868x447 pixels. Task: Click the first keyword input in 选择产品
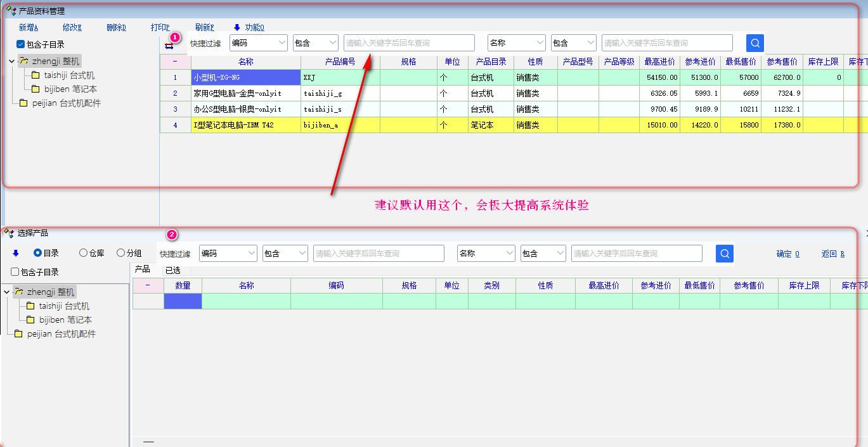tap(379, 254)
